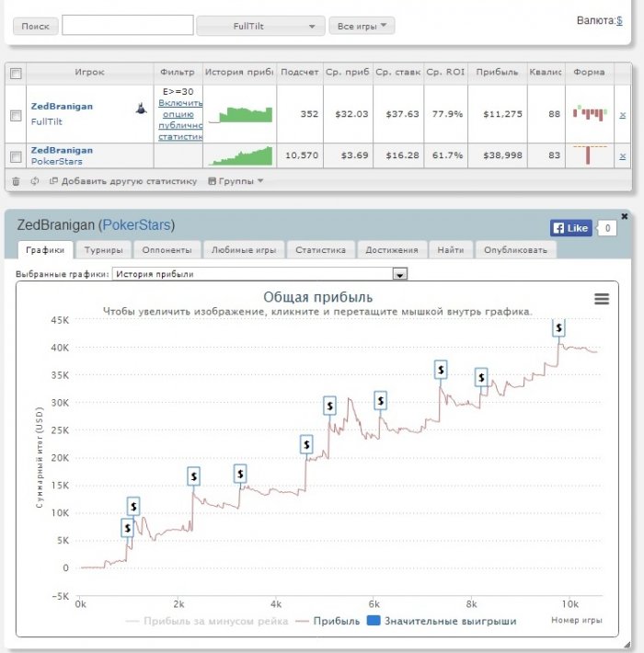Open the FullTilt network dropdown
This screenshot has height=653, width=644.
tap(260, 26)
